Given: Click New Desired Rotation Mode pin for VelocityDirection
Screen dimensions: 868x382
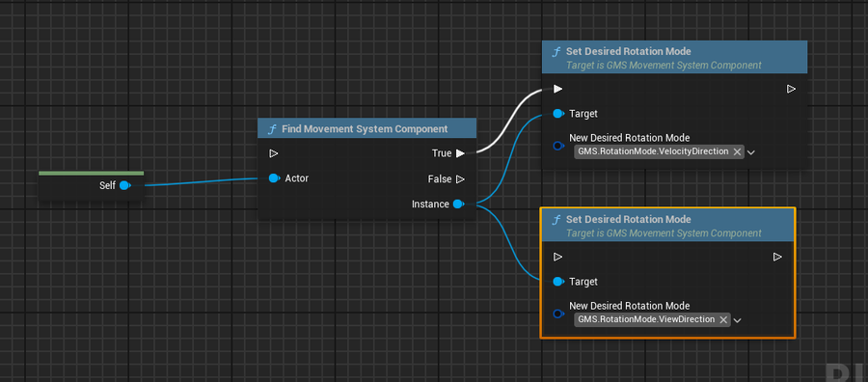Looking at the screenshot, I should [558, 146].
